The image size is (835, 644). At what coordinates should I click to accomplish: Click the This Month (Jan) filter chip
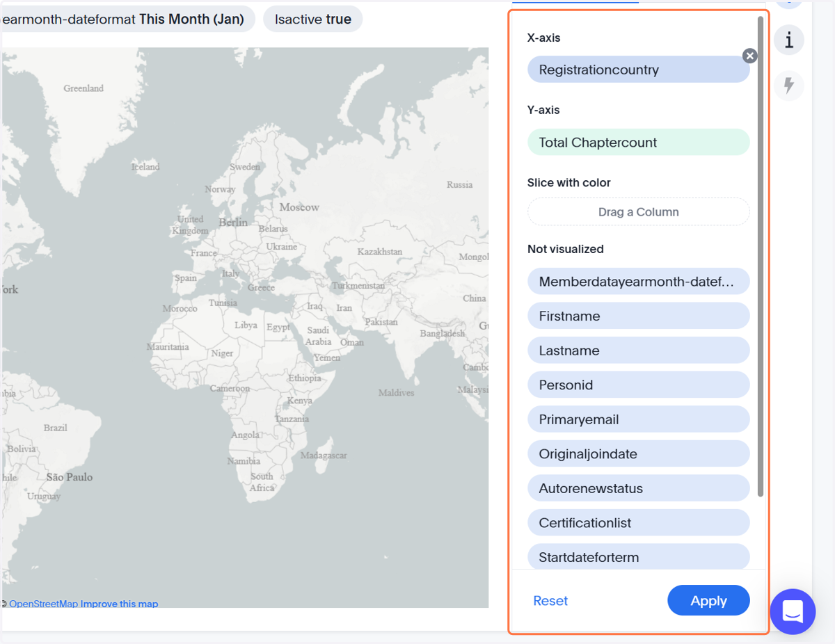pos(127,19)
